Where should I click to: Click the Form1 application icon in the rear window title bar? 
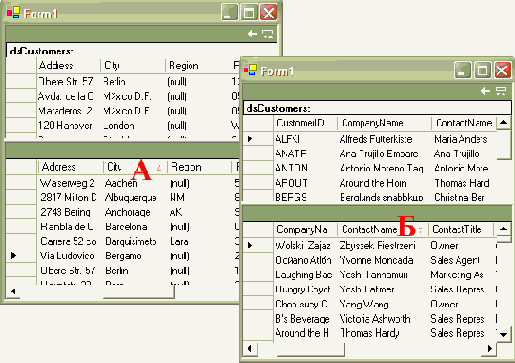click(x=13, y=12)
